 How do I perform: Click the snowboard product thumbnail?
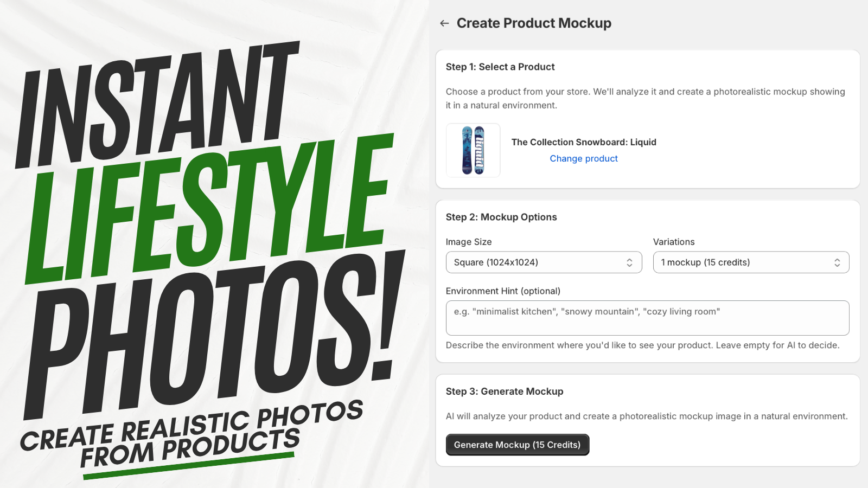(x=473, y=150)
